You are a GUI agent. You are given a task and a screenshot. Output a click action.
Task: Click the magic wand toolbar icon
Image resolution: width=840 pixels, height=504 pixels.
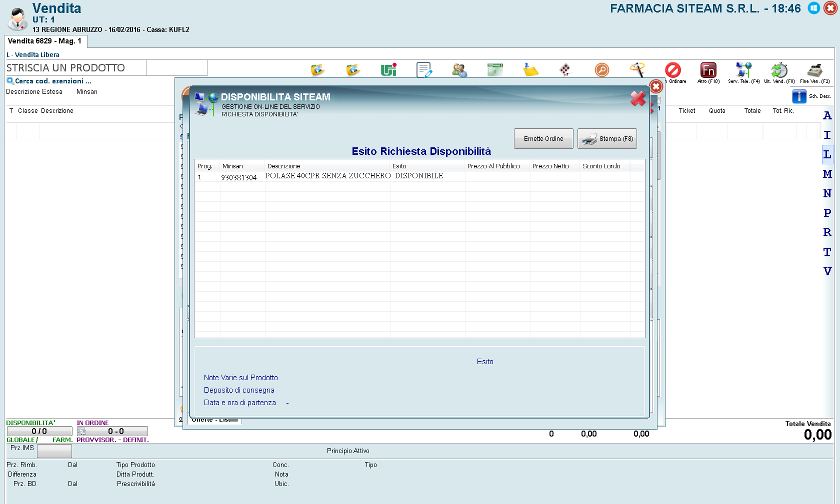[x=637, y=70]
